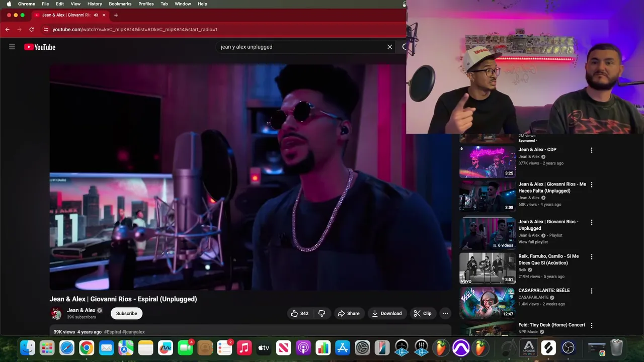Open Music app from the Dock
Viewport: 644px width, 362px height.
coord(244,347)
